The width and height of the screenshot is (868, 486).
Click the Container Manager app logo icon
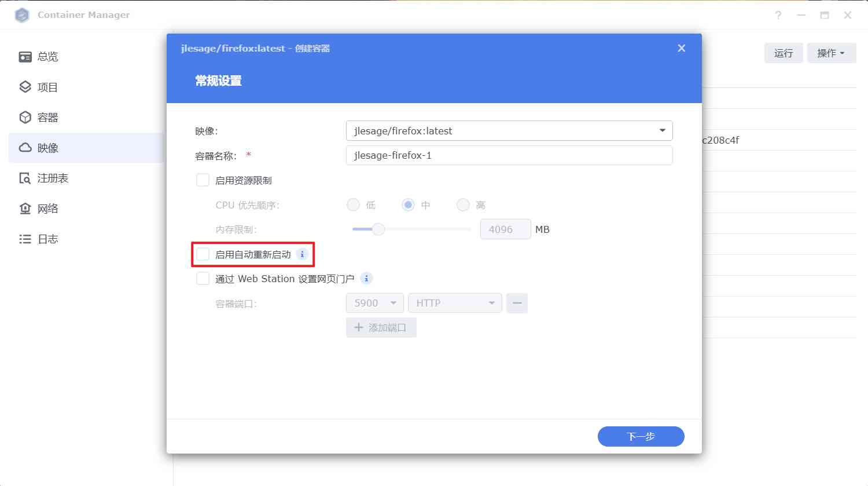coord(22,15)
